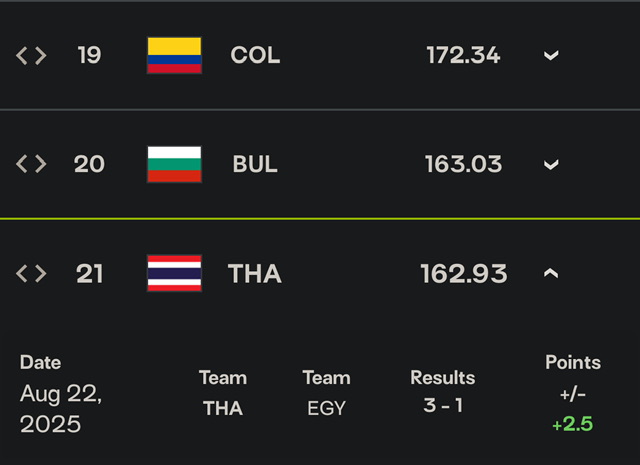Expand the BUL row details chevron
Image resolution: width=640 pixels, height=465 pixels.
coord(551,165)
